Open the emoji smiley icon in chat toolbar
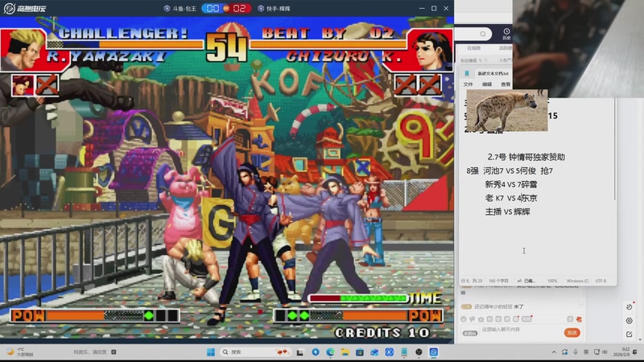 (x=464, y=319)
